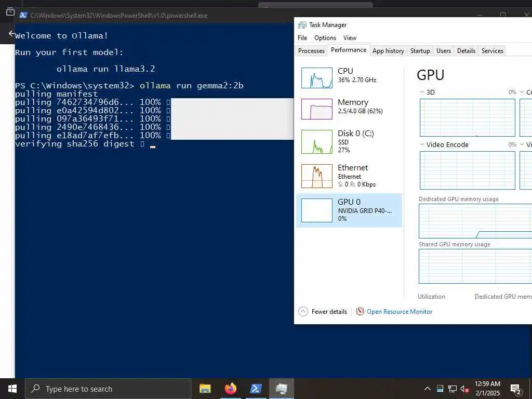
Task: Click the Video Encode usage graph
Action: coord(468,170)
